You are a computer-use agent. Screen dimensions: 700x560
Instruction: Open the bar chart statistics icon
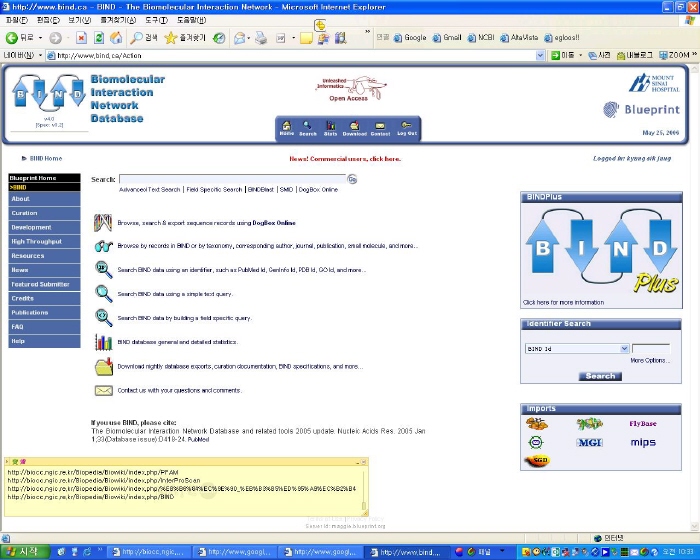[103, 342]
